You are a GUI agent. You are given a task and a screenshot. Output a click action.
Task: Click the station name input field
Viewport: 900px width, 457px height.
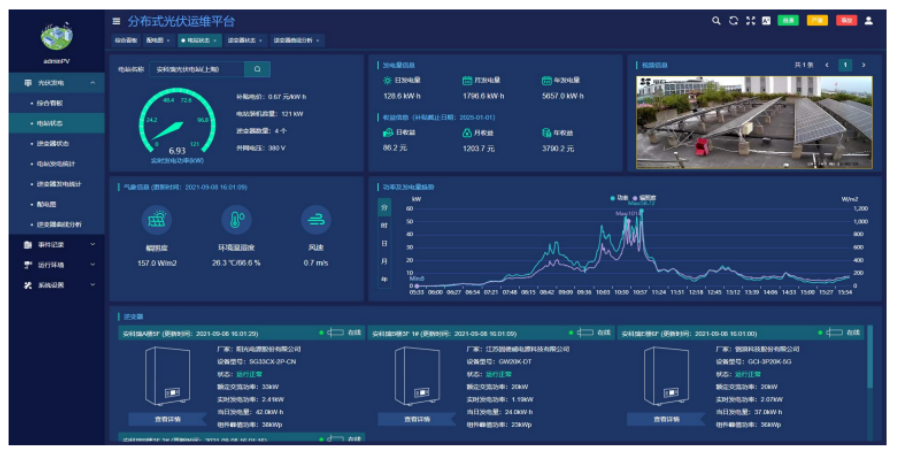tap(197, 69)
